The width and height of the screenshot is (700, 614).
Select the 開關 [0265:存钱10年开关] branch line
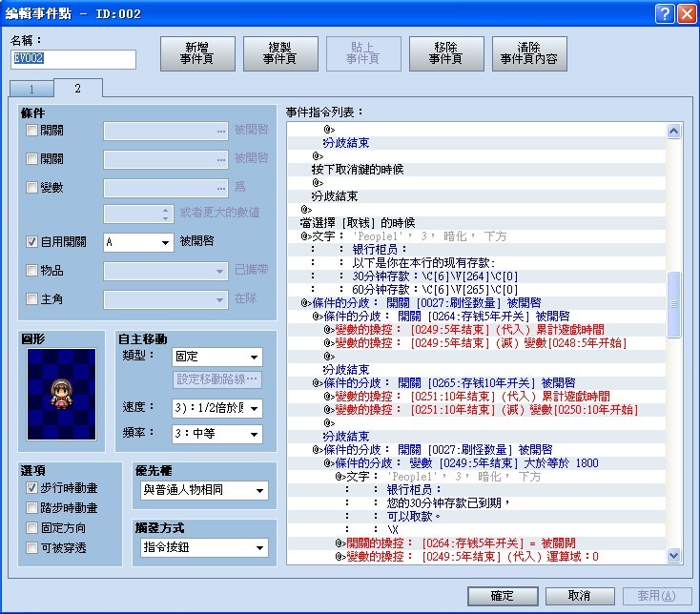click(x=477, y=383)
